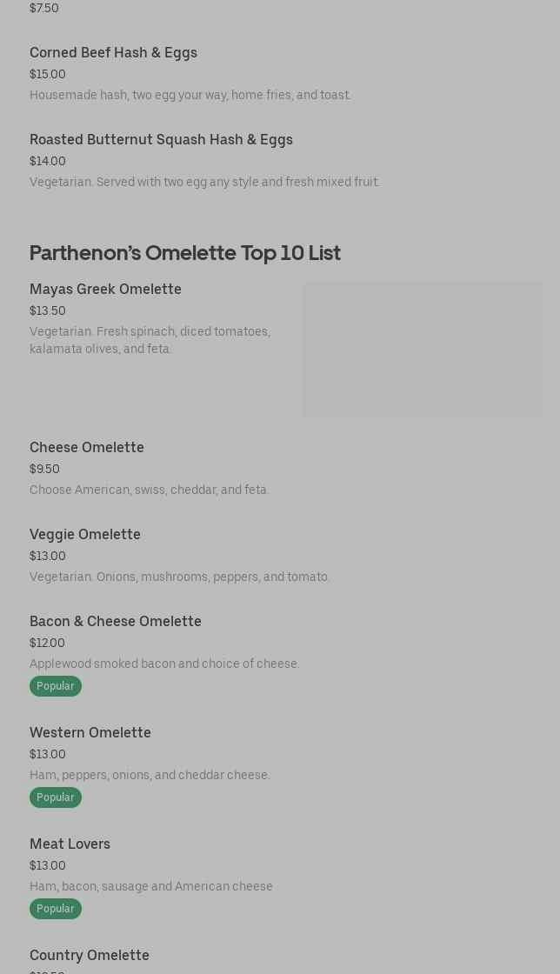Image resolution: width=560 pixels, height=974 pixels.
Task: Open the Corned Beef Hash & Eggs item
Action: (x=113, y=52)
